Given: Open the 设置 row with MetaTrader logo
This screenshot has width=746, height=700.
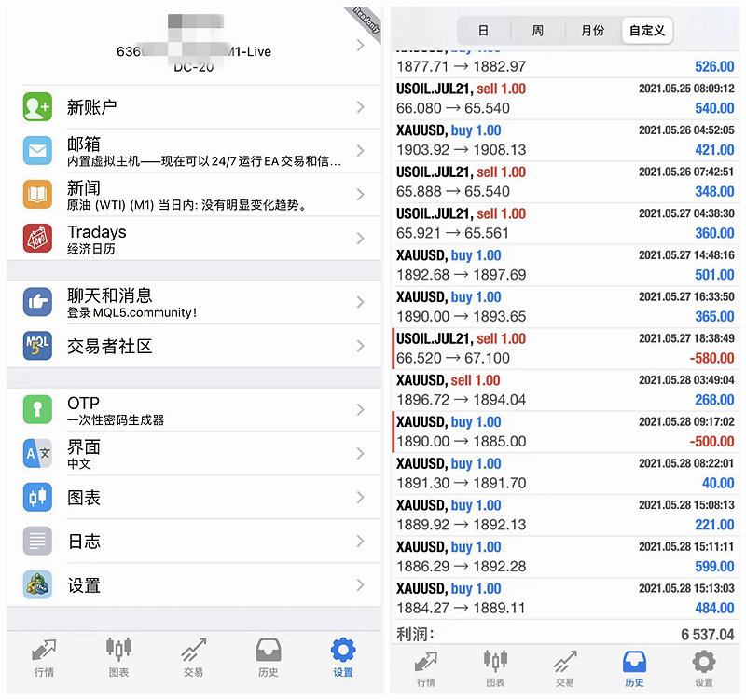Looking at the screenshot, I should (x=194, y=585).
